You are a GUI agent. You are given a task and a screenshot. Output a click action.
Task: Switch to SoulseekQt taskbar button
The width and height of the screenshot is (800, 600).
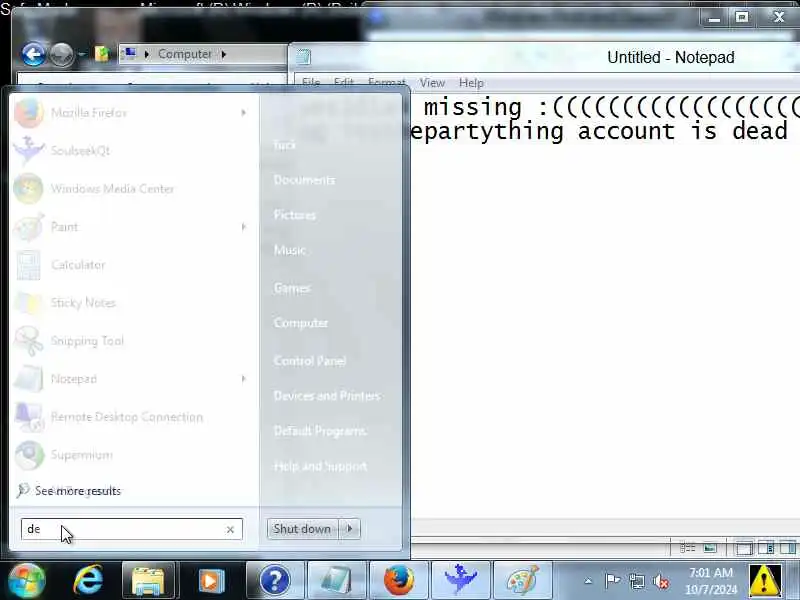[x=461, y=580]
